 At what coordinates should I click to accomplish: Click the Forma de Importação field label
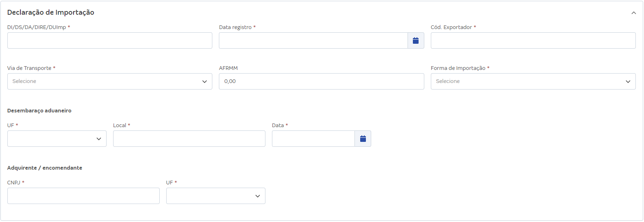458,68
